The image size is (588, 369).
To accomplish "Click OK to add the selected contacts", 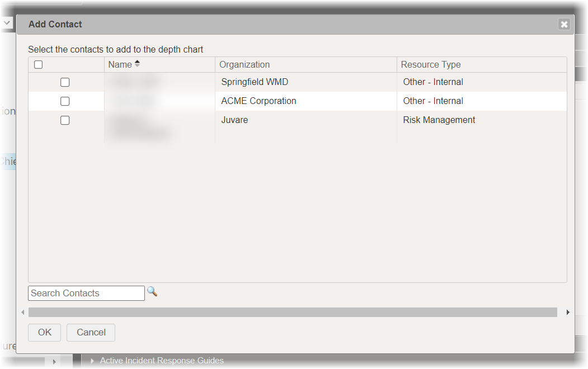I will pos(44,332).
